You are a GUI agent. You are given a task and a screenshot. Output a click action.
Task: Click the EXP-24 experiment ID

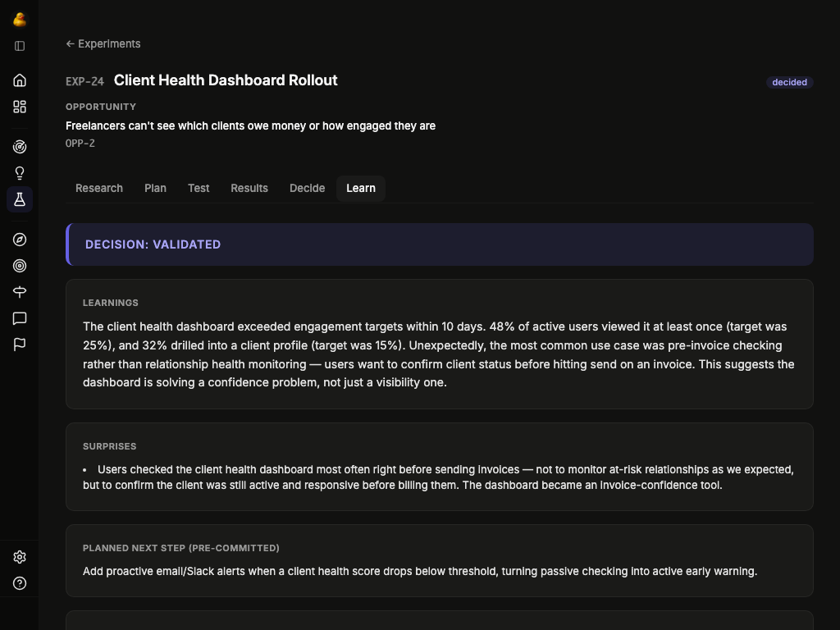[x=84, y=81]
